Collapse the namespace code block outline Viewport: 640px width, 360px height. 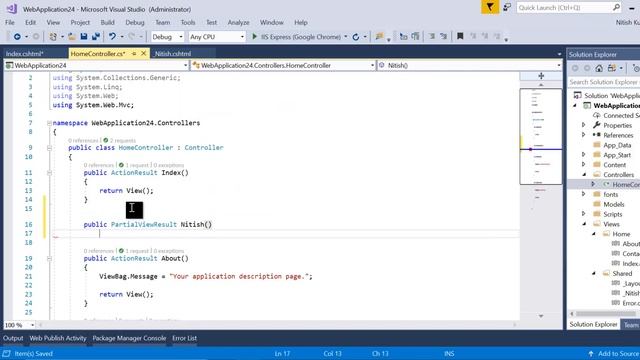pyautogui.click(x=49, y=123)
